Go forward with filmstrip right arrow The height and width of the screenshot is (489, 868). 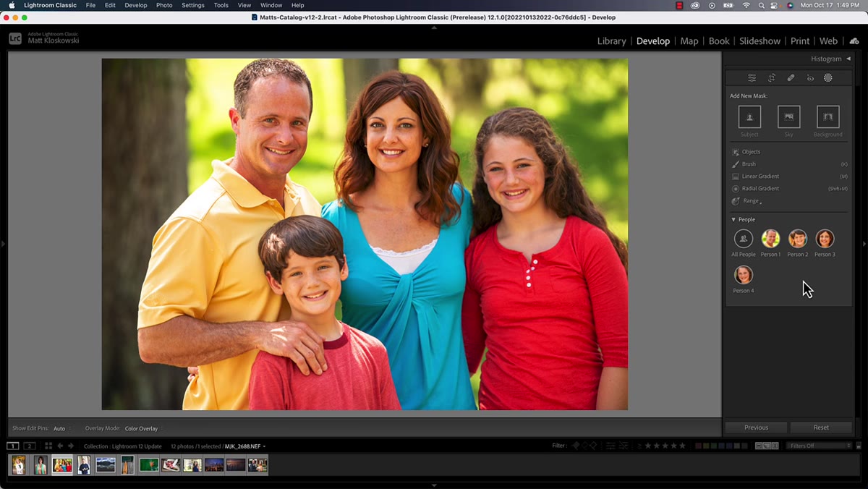71,446
